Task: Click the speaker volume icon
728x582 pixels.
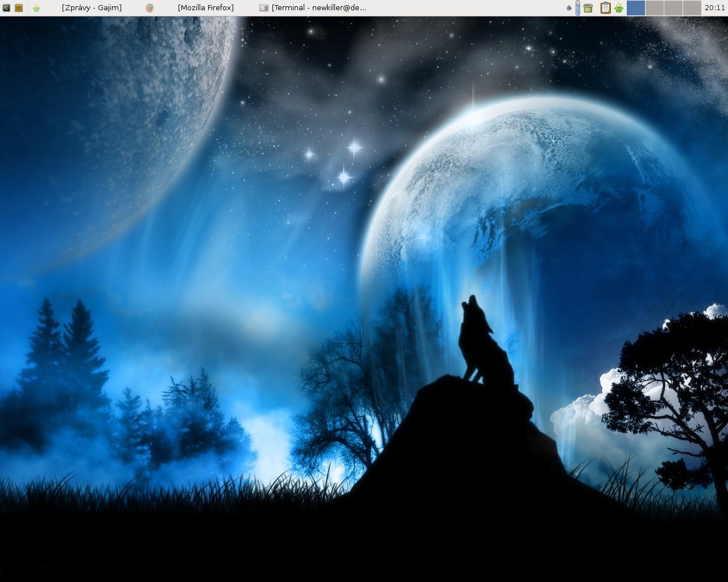Action: (569, 8)
